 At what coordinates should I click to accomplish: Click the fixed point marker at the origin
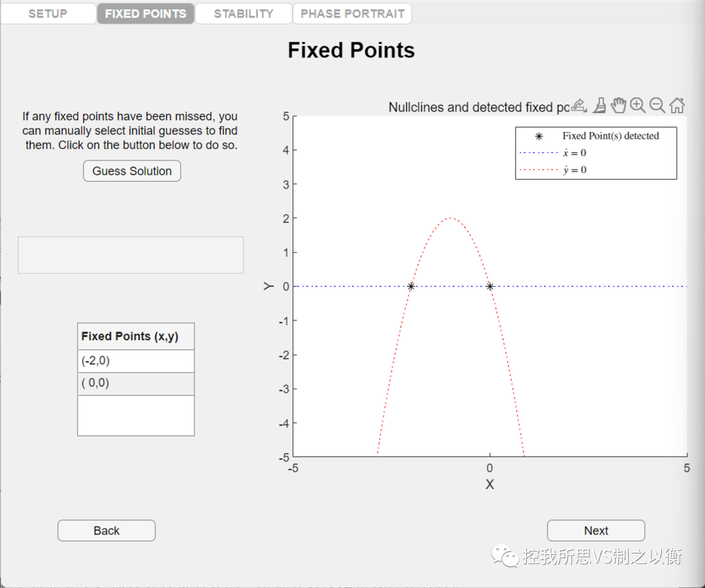[x=490, y=286]
